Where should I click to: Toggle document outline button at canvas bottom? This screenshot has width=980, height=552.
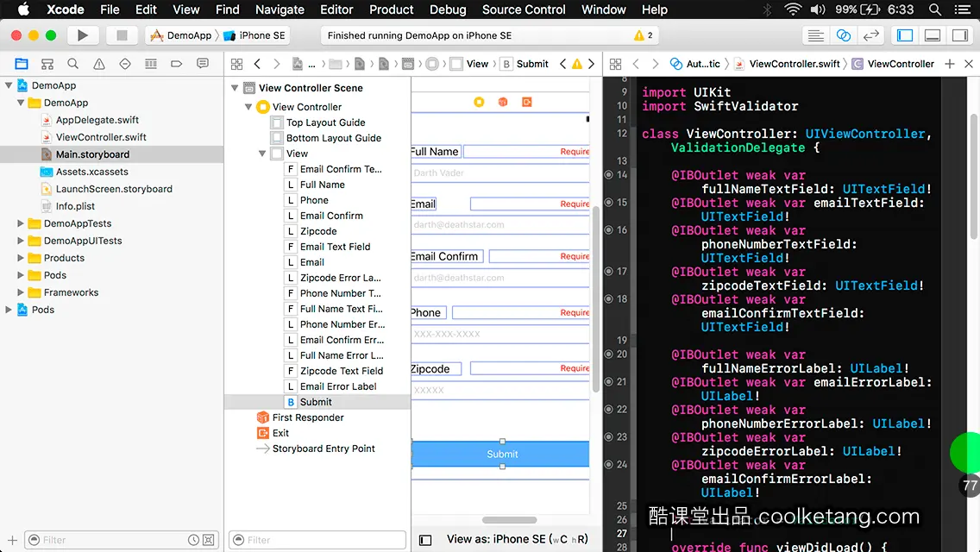coord(425,540)
